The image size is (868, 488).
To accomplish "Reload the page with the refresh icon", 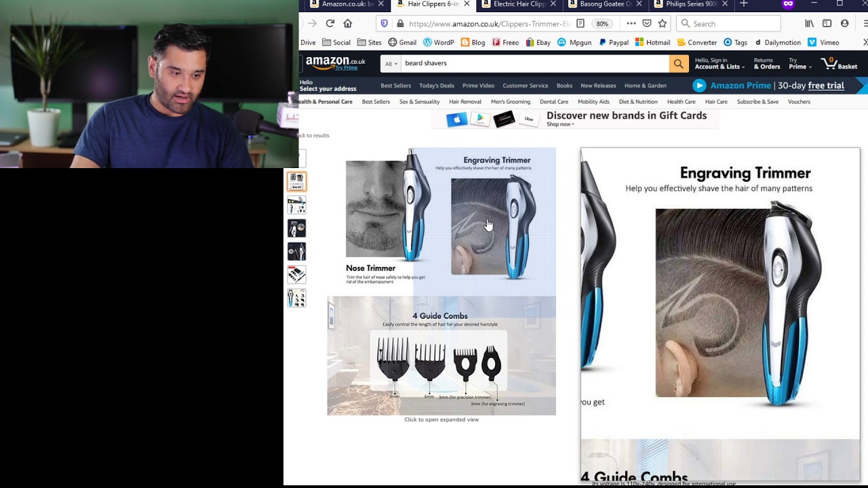I will tap(330, 23).
